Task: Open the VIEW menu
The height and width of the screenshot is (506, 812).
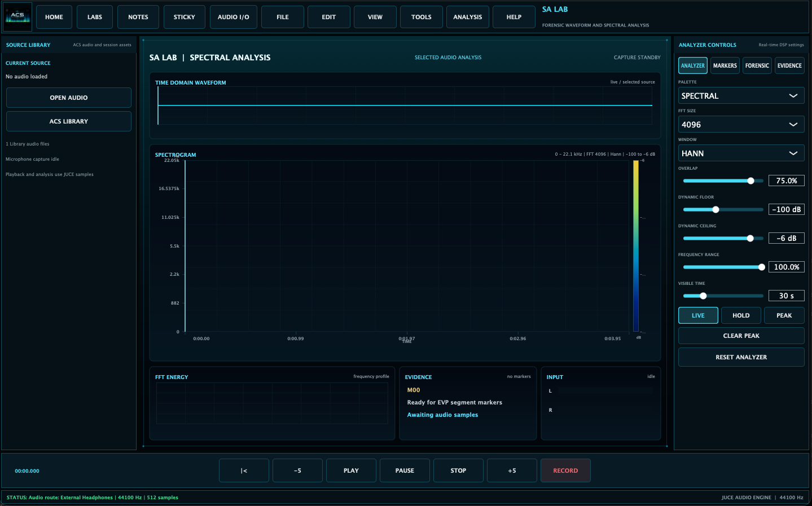Action: pyautogui.click(x=375, y=17)
